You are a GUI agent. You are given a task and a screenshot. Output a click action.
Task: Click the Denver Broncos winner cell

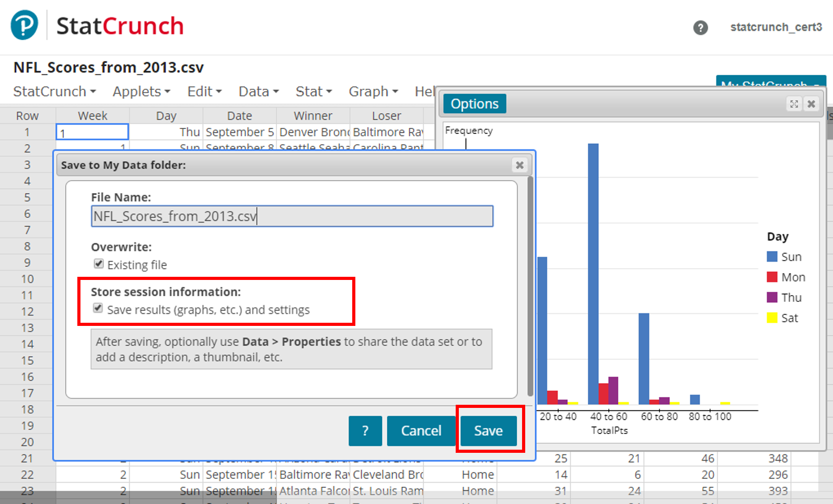[x=313, y=132]
